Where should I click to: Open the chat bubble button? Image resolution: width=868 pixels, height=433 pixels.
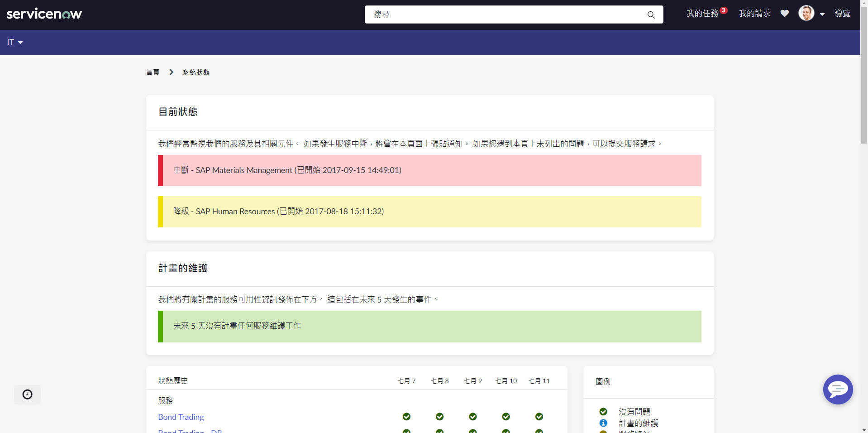click(x=838, y=390)
